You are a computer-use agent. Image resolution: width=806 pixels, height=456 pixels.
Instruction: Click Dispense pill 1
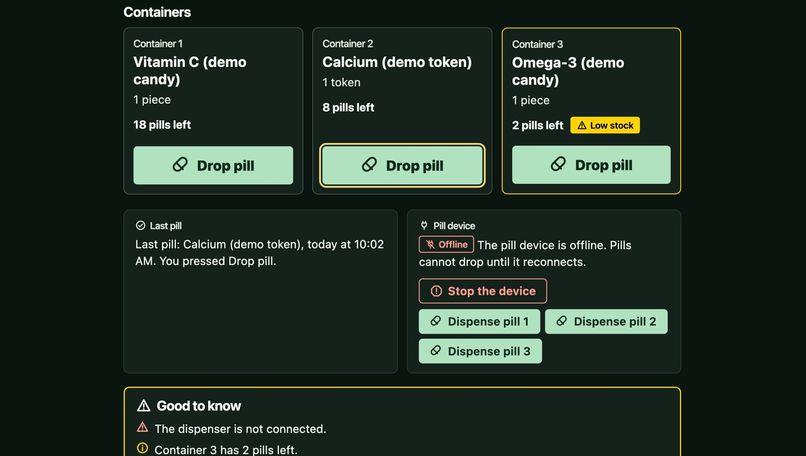pyautogui.click(x=480, y=321)
